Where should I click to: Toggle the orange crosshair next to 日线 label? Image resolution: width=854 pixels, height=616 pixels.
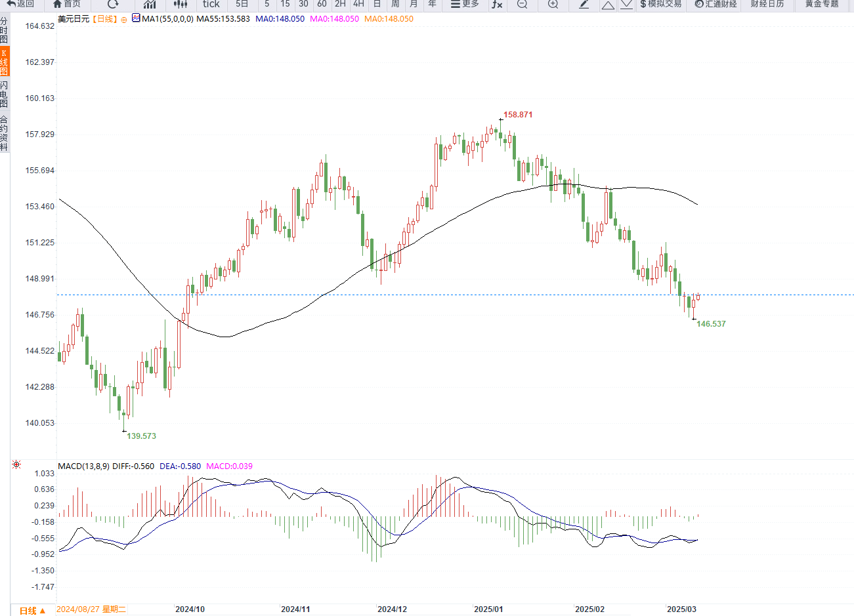(x=124, y=20)
